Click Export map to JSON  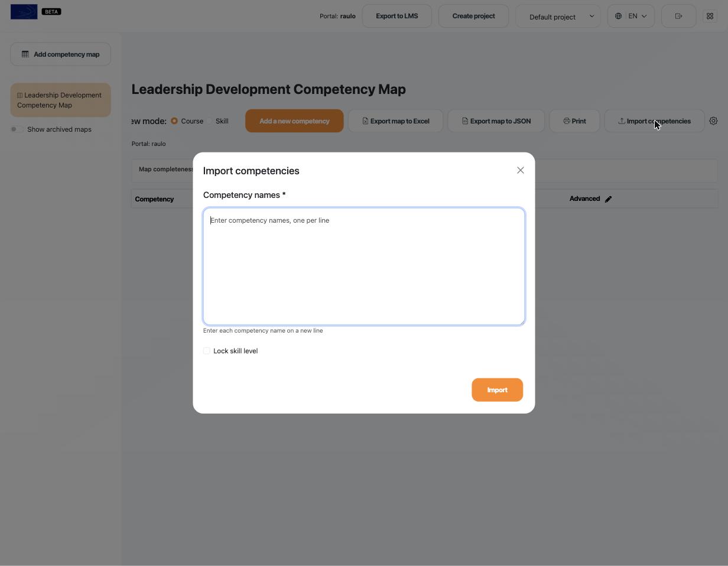pos(496,121)
